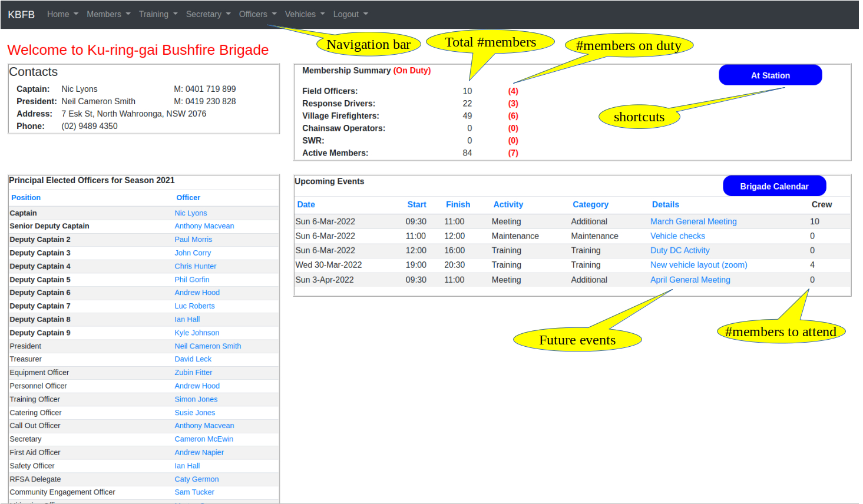
Task: Sort events by Date column
Action: [306, 204]
